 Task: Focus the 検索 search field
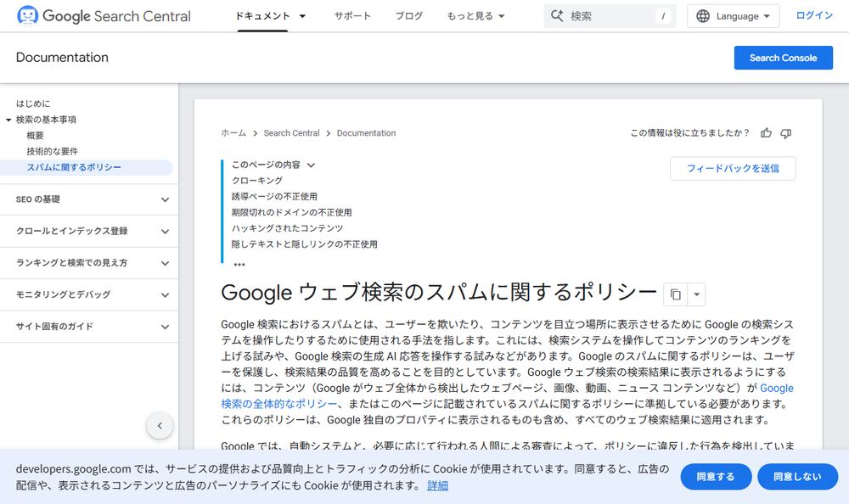pos(610,16)
